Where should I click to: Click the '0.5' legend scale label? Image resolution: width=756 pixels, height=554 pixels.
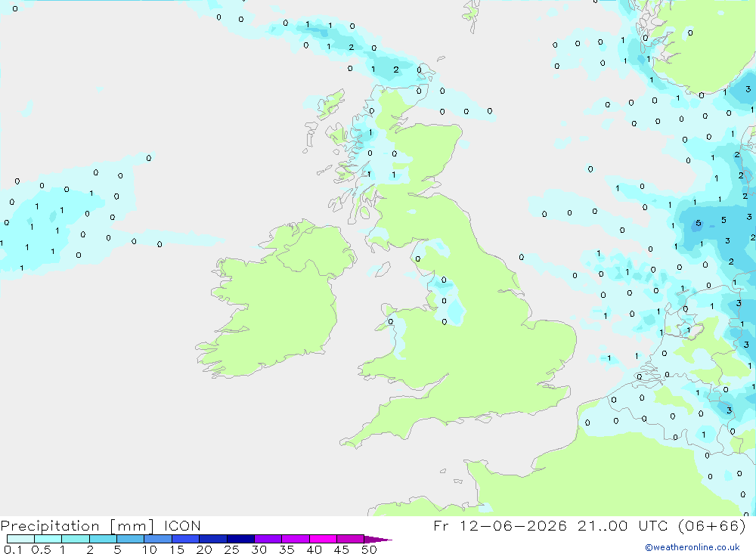(x=41, y=549)
